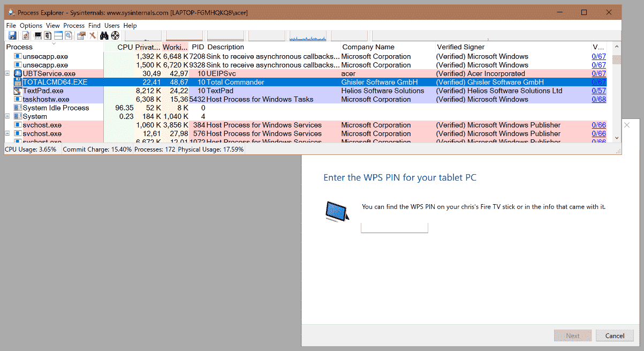Click the Kill Process red X icon
Image resolution: width=644 pixels, height=351 pixels.
tap(93, 35)
